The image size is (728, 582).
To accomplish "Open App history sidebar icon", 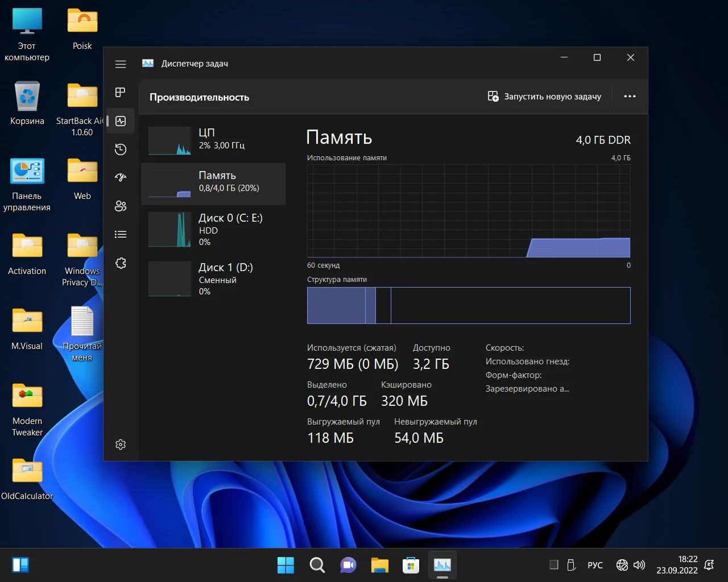I will pos(121,149).
